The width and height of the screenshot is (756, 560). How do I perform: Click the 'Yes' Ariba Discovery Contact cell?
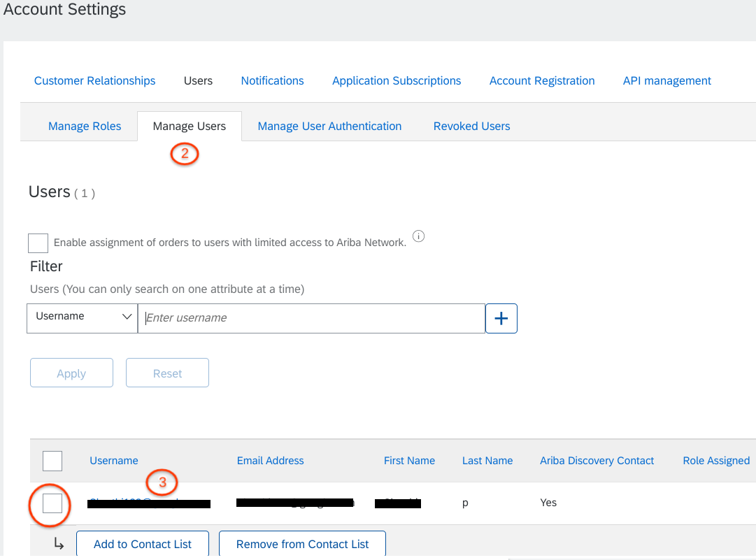(x=548, y=503)
